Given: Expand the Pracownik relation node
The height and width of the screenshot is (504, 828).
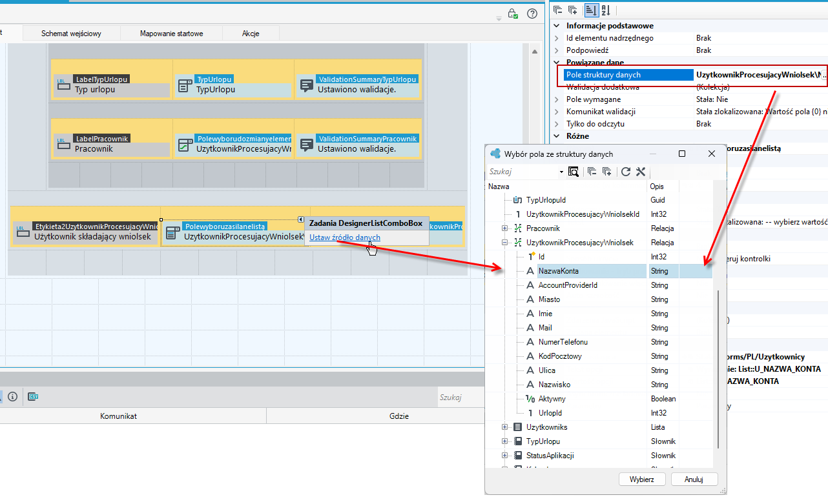Looking at the screenshot, I should (x=505, y=228).
